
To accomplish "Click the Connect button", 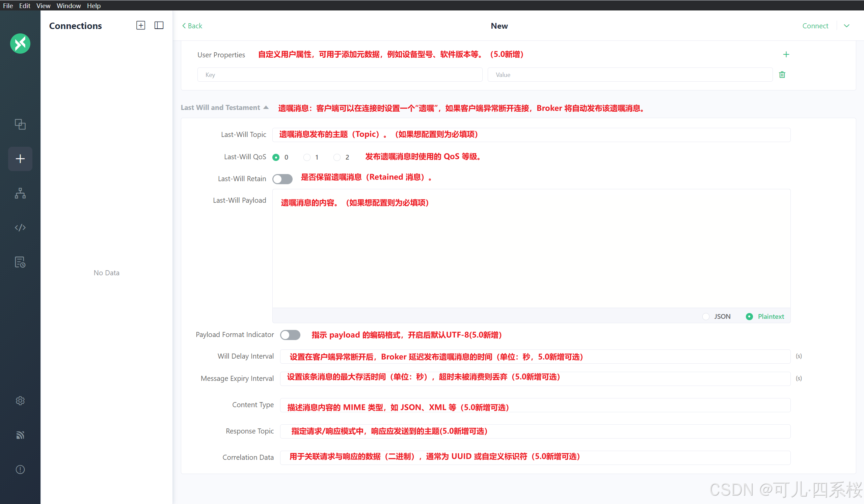I will point(815,26).
